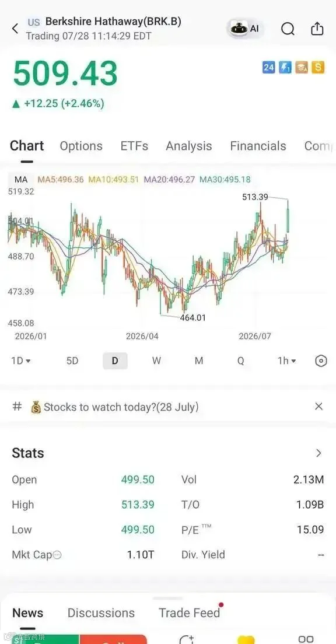Tap the orange S badge icon

(318, 67)
